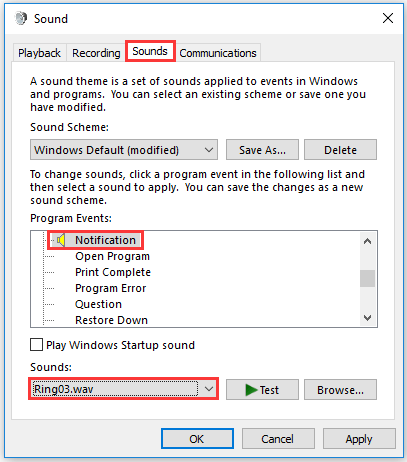Click the green play icon on Test

pos(251,390)
